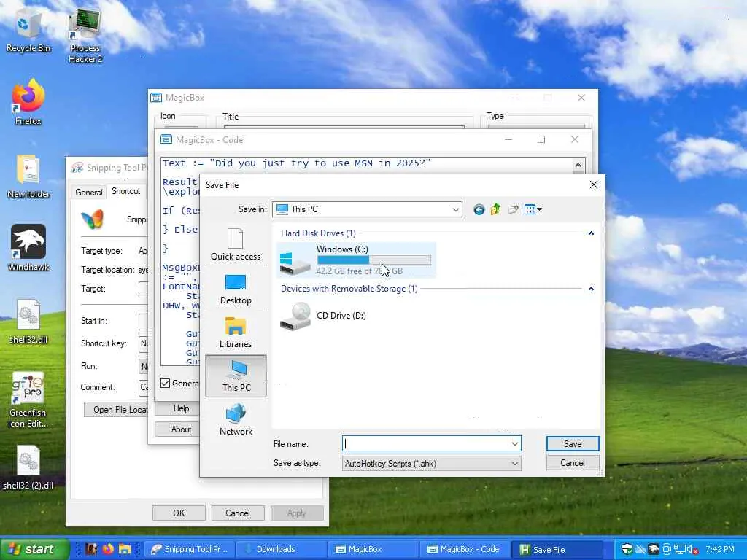747x560 pixels.
Task: Open the File name dropdown arrow
Action: 514,444
